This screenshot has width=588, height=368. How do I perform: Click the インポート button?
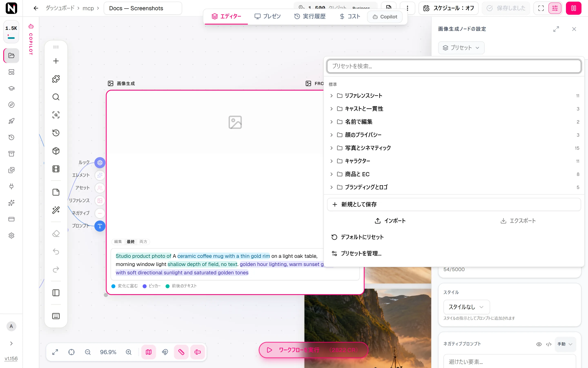(x=390, y=221)
